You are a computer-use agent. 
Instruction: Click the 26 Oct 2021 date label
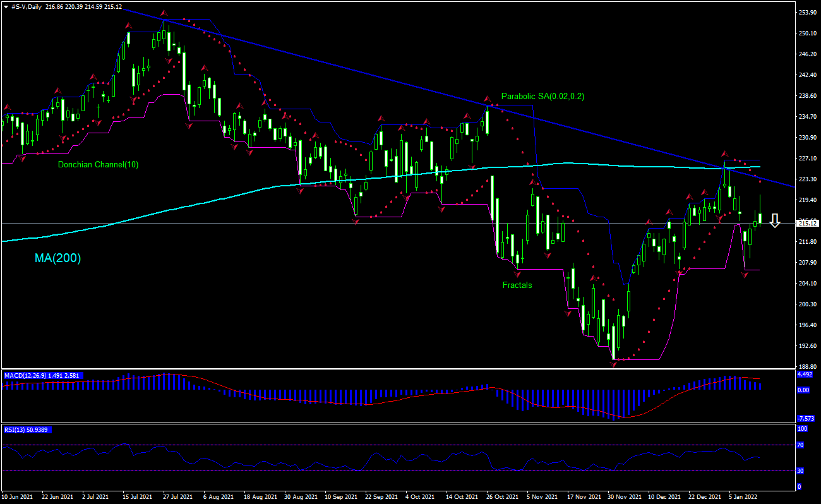[x=502, y=496]
